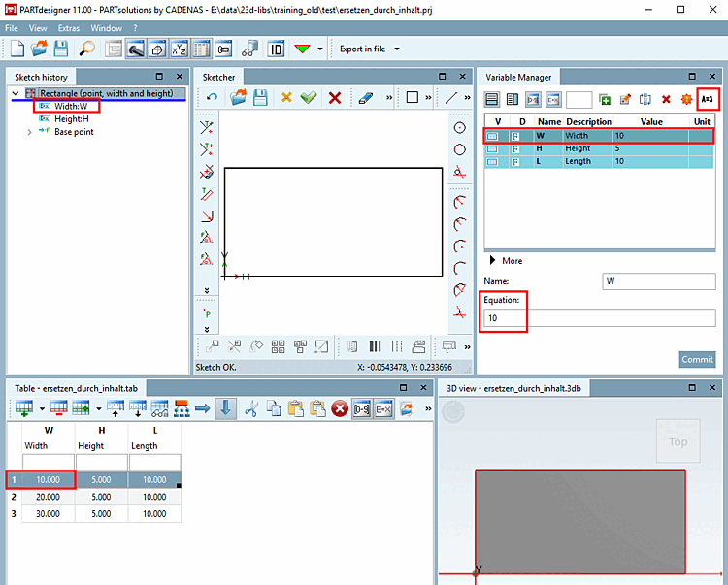The width and height of the screenshot is (728, 585).
Task: Open dropdown arrow next to green triangle
Action: coord(320,49)
